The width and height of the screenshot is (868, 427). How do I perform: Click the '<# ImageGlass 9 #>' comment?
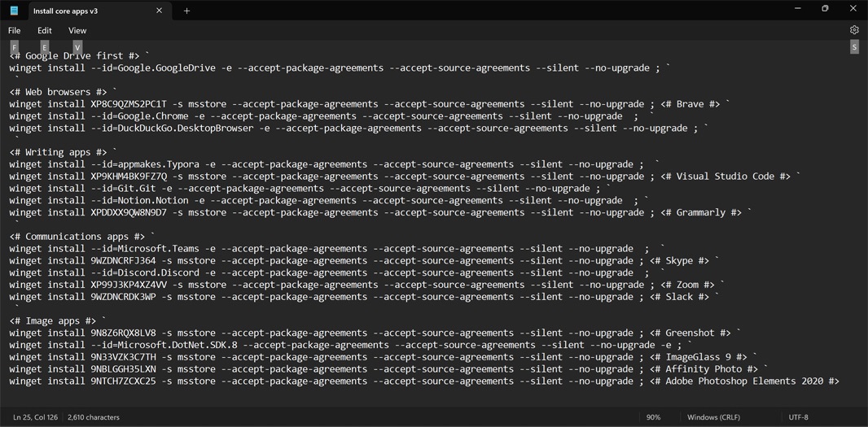(699, 357)
